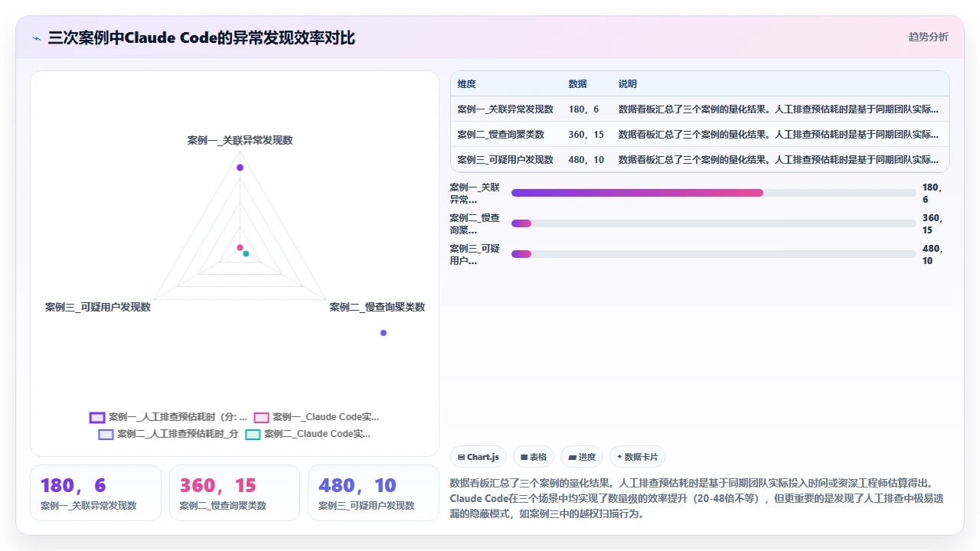Click the pink data point on the radar chart
The height and width of the screenshot is (551, 980).
pyautogui.click(x=240, y=248)
